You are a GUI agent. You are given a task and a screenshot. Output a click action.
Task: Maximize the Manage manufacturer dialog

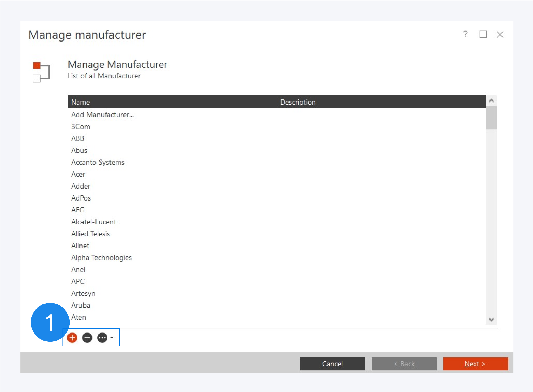[x=483, y=35]
